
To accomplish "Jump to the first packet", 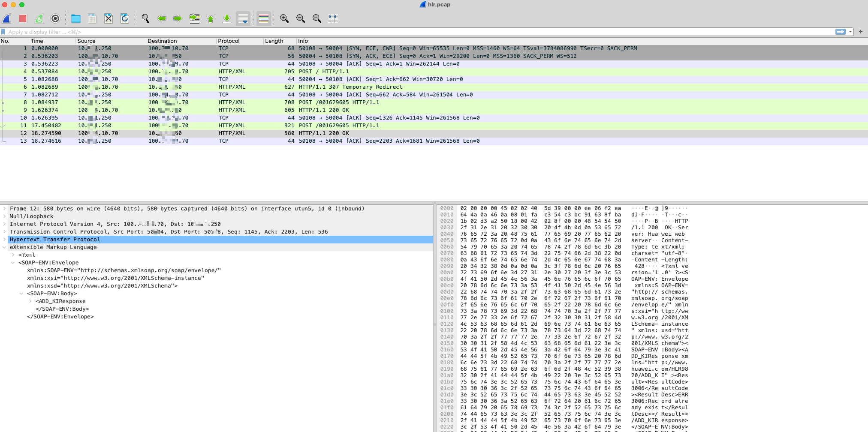I will tap(211, 18).
